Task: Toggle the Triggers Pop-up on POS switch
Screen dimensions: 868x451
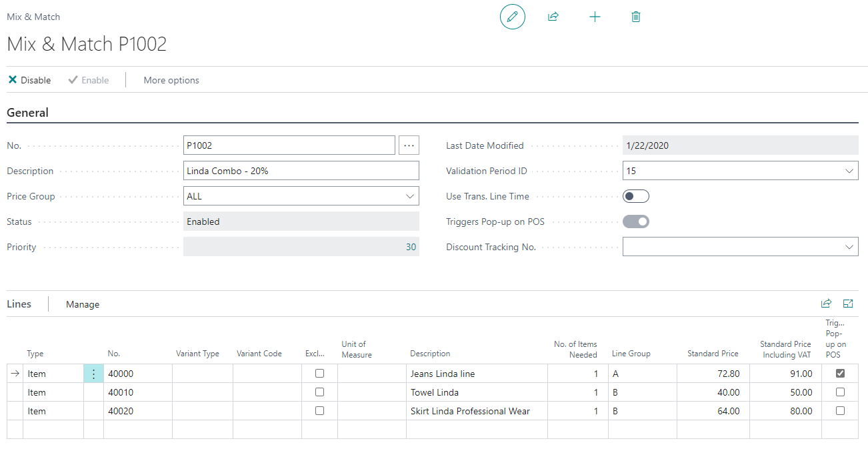Action: [635, 221]
